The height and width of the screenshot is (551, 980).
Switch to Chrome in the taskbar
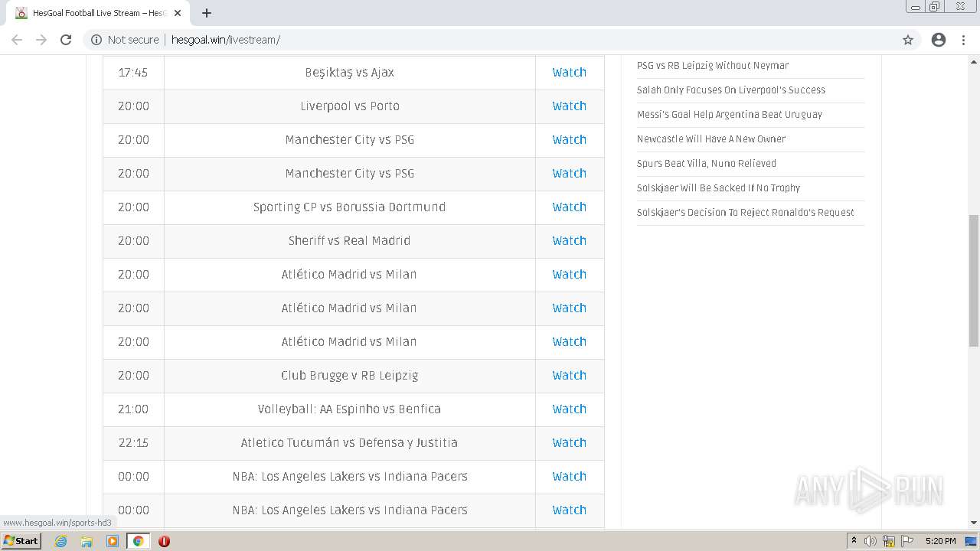pos(138,541)
